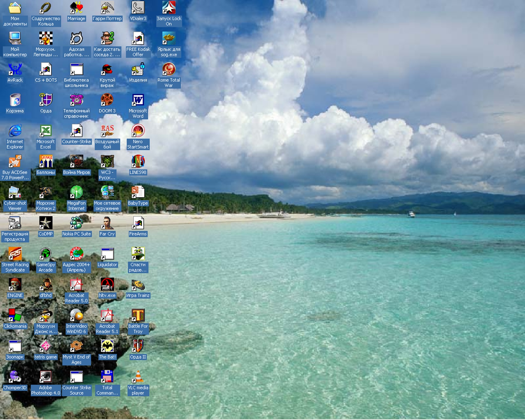
Task: Open Мой компьютер icon
Action: [15, 38]
